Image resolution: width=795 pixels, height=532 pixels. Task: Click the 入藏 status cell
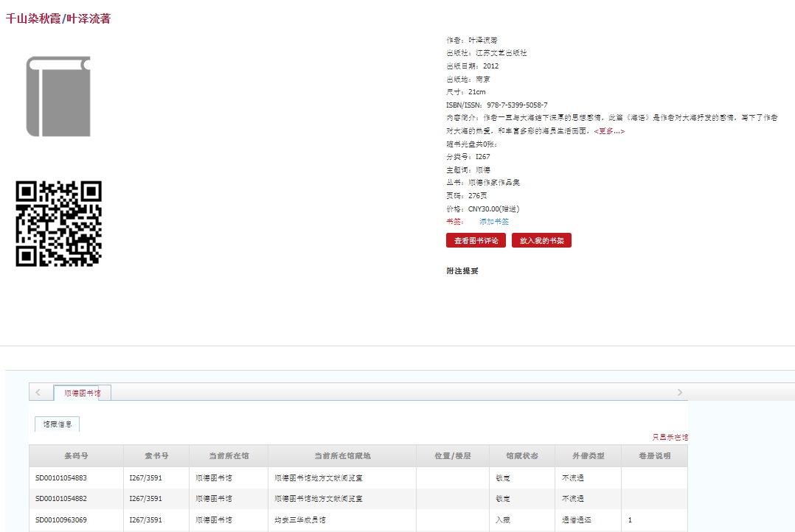[502, 519]
